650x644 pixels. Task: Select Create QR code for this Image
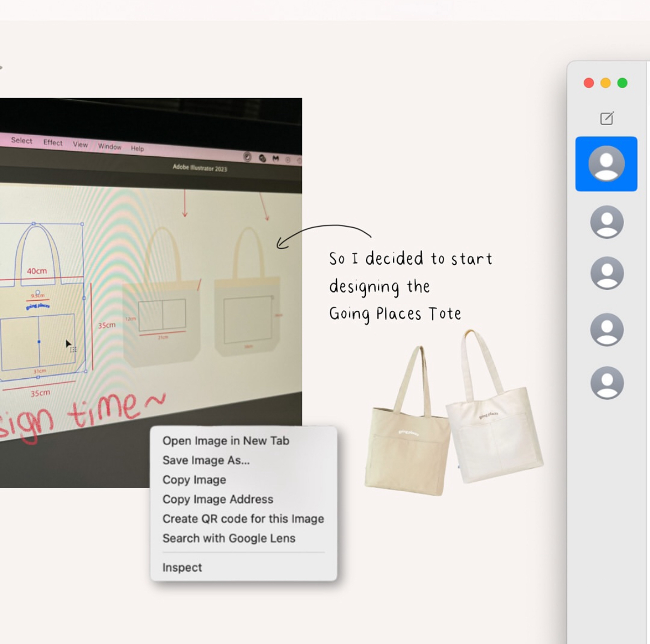click(243, 518)
